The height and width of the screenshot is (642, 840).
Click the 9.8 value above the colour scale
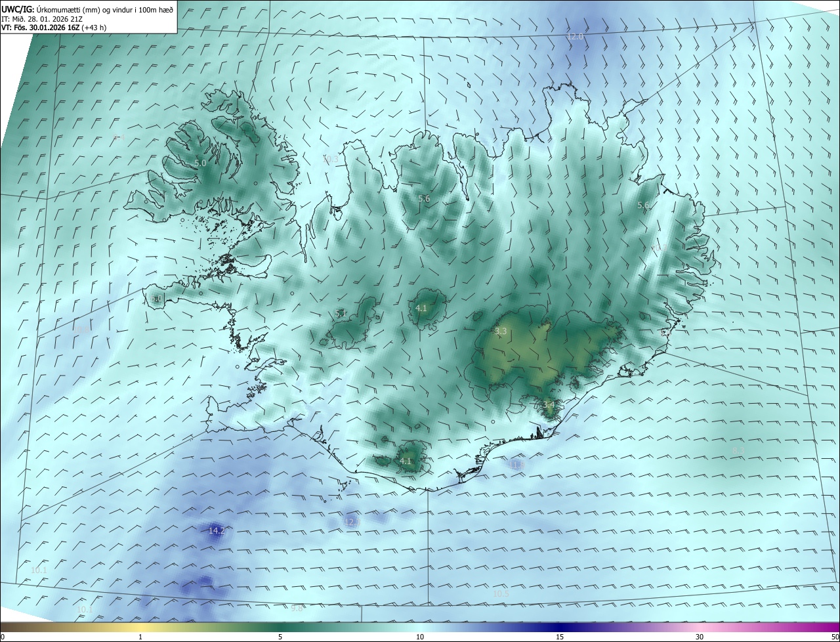297,609
